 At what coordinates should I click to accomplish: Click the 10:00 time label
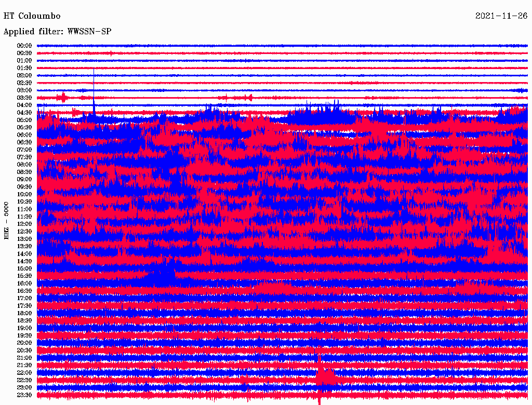[24, 194]
